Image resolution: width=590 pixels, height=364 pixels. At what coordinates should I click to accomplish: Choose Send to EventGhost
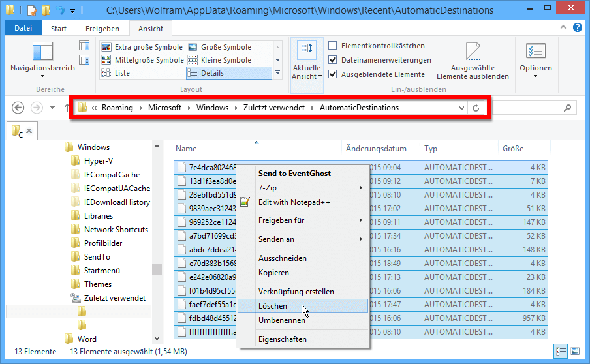pos(303,174)
